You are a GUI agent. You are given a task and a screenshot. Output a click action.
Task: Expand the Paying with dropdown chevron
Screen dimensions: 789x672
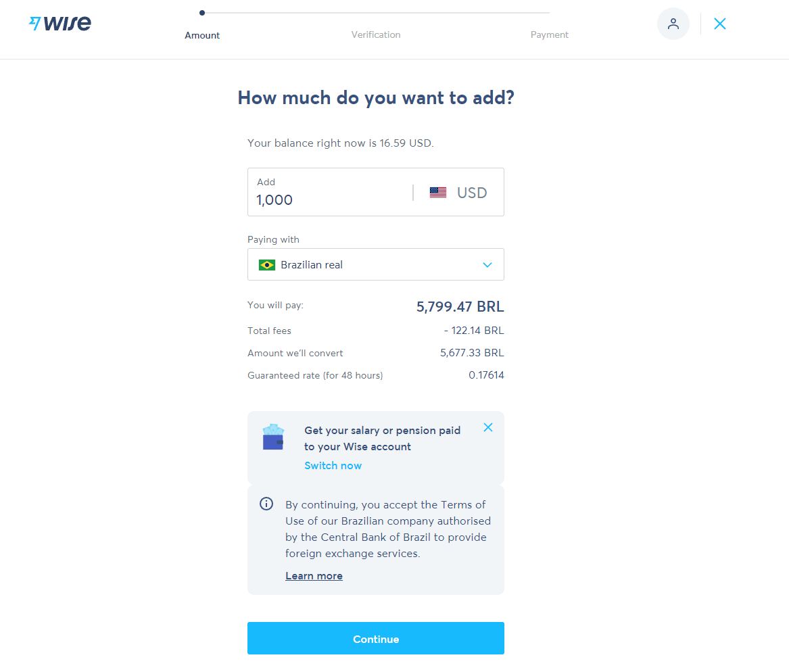click(x=487, y=265)
